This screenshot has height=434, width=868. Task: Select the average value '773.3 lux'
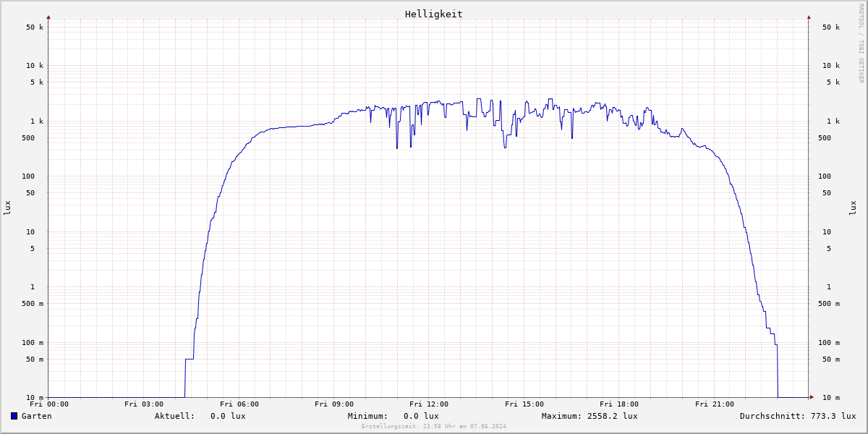point(833,416)
